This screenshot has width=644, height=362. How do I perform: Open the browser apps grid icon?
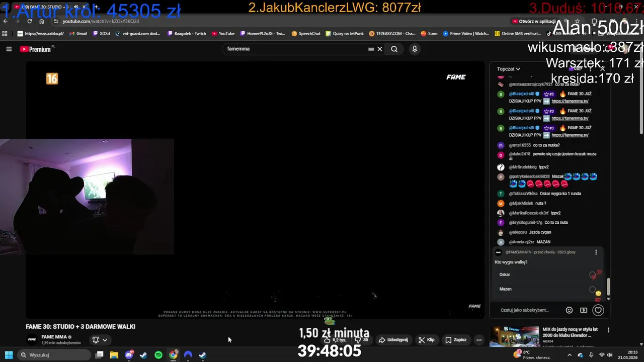pyautogui.click(x=5, y=34)
